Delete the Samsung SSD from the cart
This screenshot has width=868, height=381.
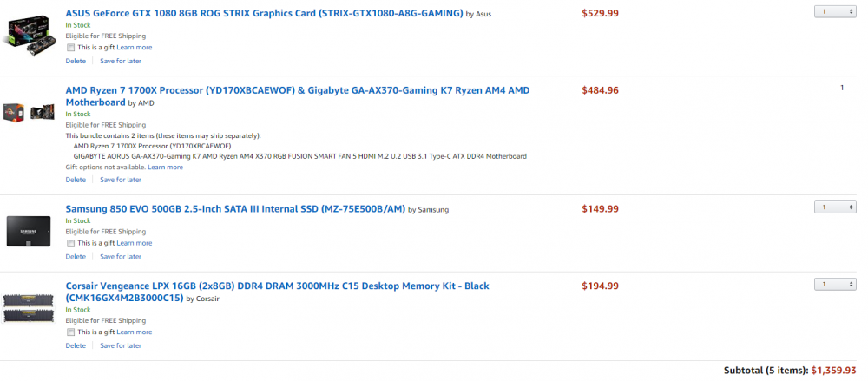point(76,257)
